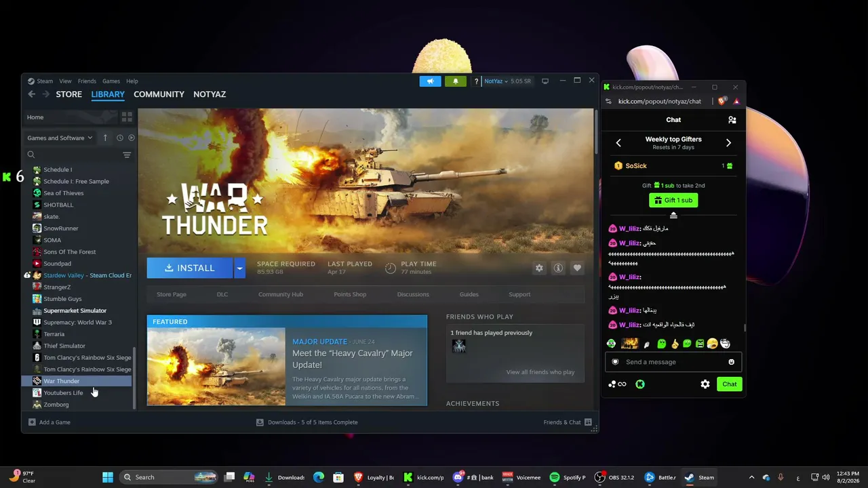Sort library list with the up arrow button
This screenshot has height=488, width=868.
point(105,138)
